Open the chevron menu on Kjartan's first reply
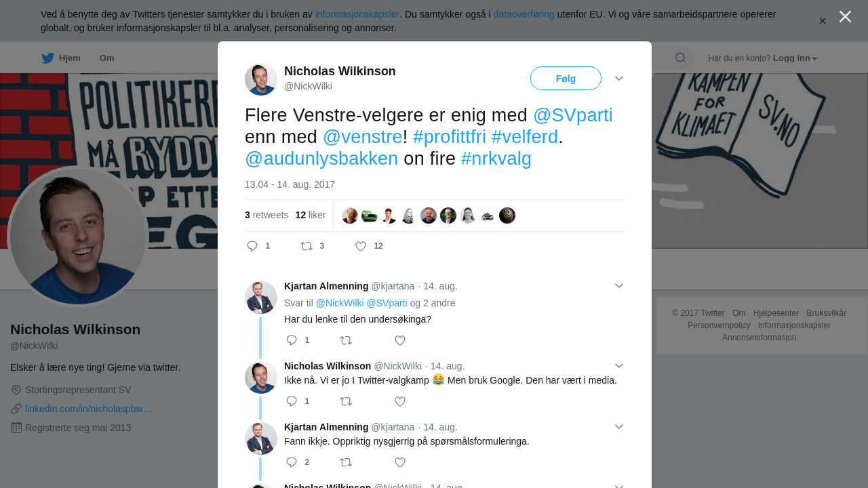This screenshot has width=868, height=488. coord(619,286)
